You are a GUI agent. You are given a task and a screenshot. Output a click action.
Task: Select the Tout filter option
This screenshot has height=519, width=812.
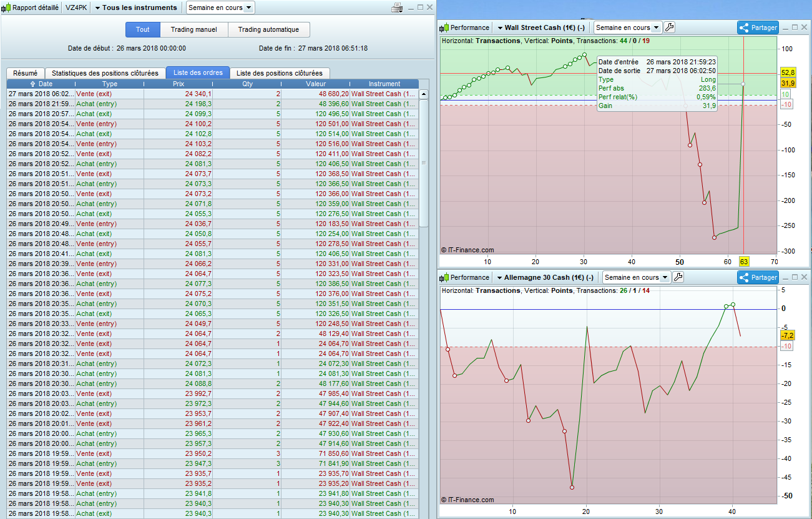pyautogui.click(x=143, y=29)
